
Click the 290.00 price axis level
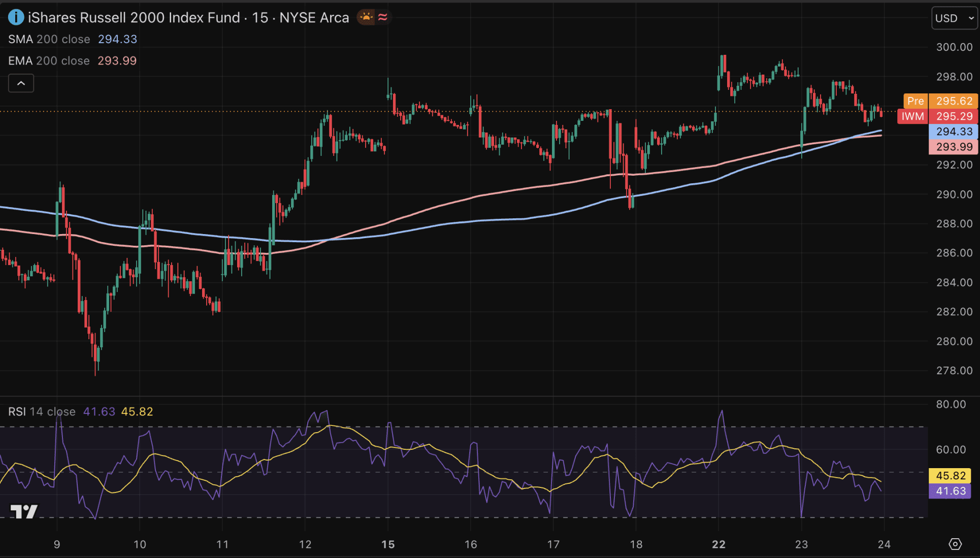(x=955, y=194)
